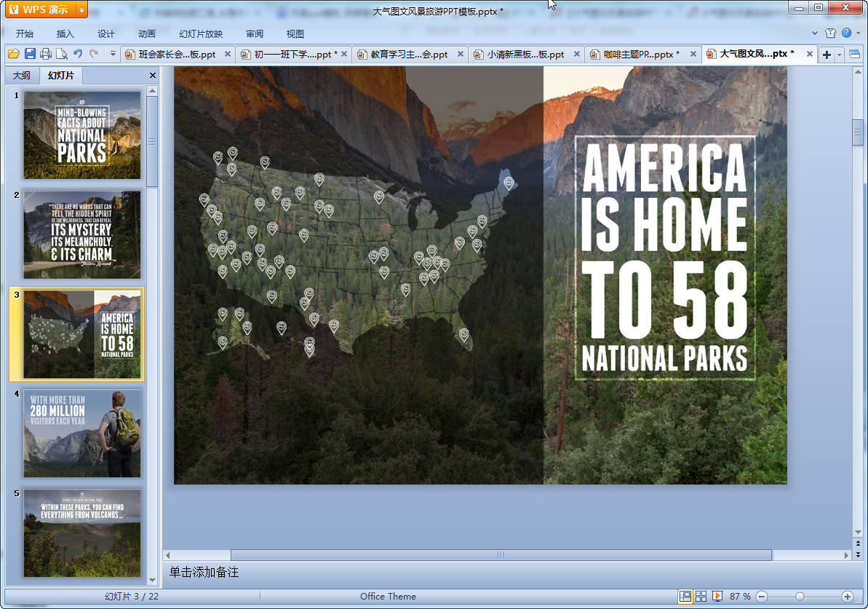
Task: Start slideshow from the status bar icon
Action: (x=717, y=597)
